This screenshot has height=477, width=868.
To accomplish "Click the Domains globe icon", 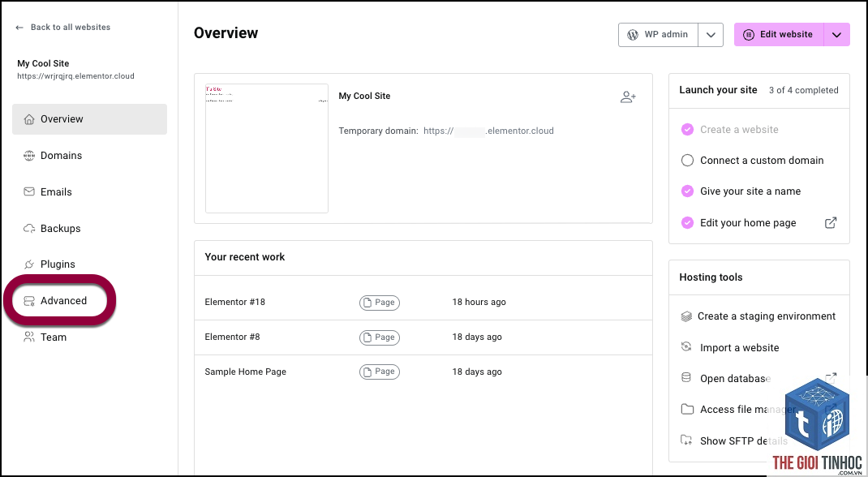I will tap(28, 156).
